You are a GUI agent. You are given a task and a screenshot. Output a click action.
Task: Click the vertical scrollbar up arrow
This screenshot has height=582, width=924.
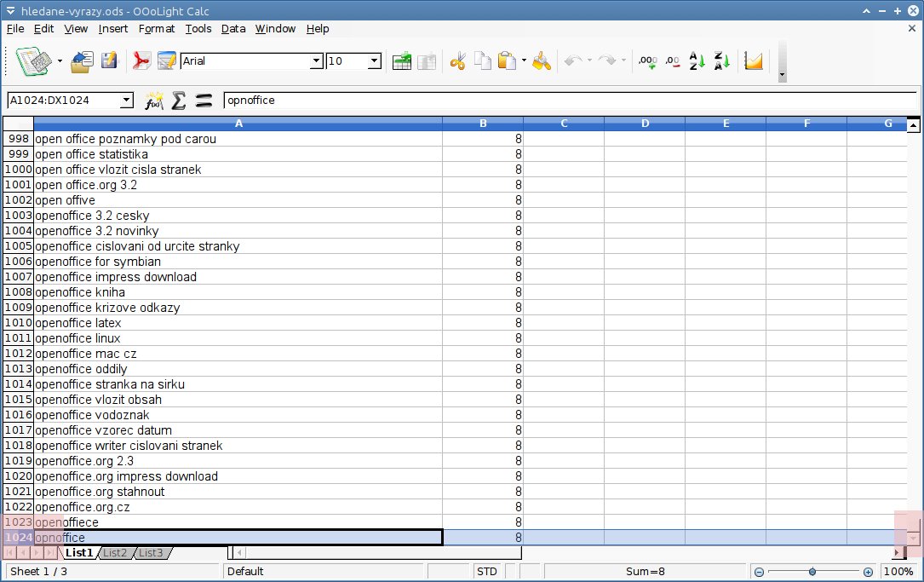(914, 125)
